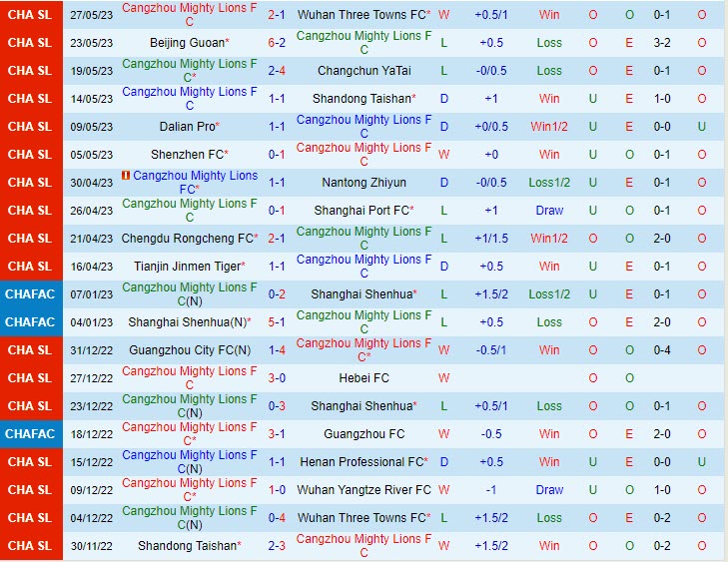
Task: Click the date 16/04/23
Action: pos(92,266)
